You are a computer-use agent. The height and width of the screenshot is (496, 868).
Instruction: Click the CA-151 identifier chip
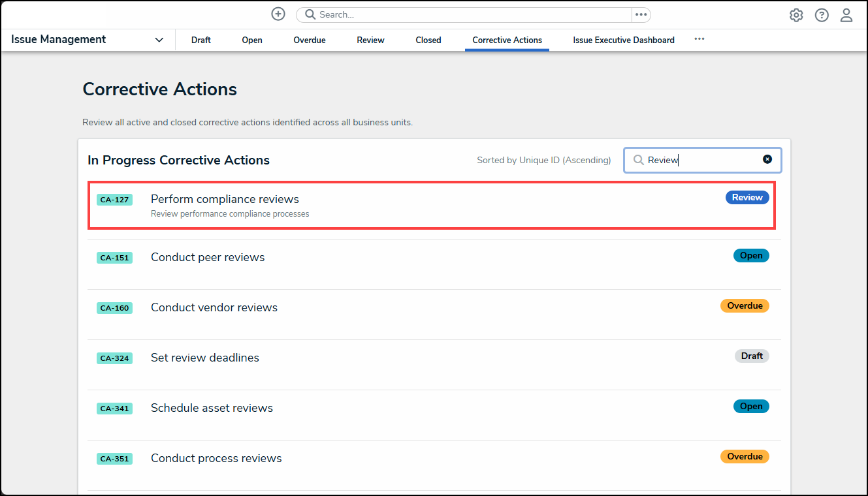pyautogui.click(x=114, y=257)
